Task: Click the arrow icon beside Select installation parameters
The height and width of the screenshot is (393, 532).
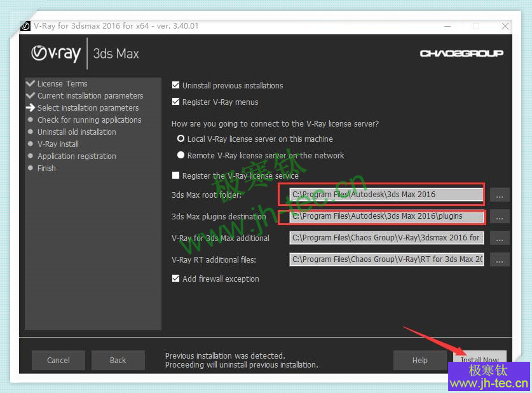Action: [x=31, y=107]
